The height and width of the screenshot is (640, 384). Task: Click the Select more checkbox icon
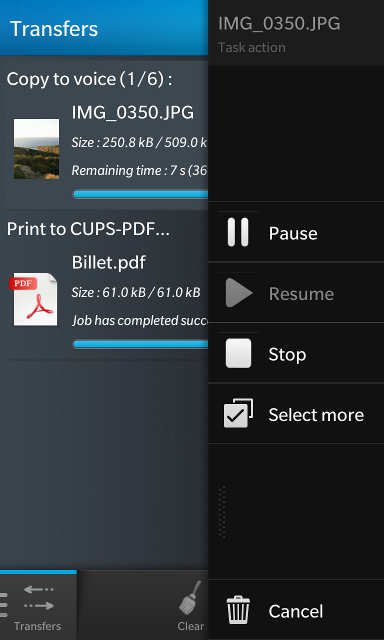pos(238,413)
